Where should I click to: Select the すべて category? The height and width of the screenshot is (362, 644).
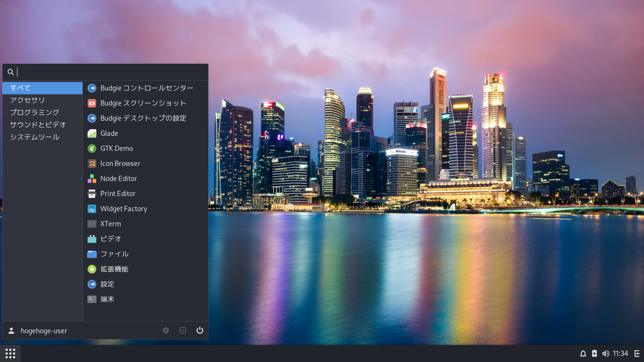click(42, 88)
